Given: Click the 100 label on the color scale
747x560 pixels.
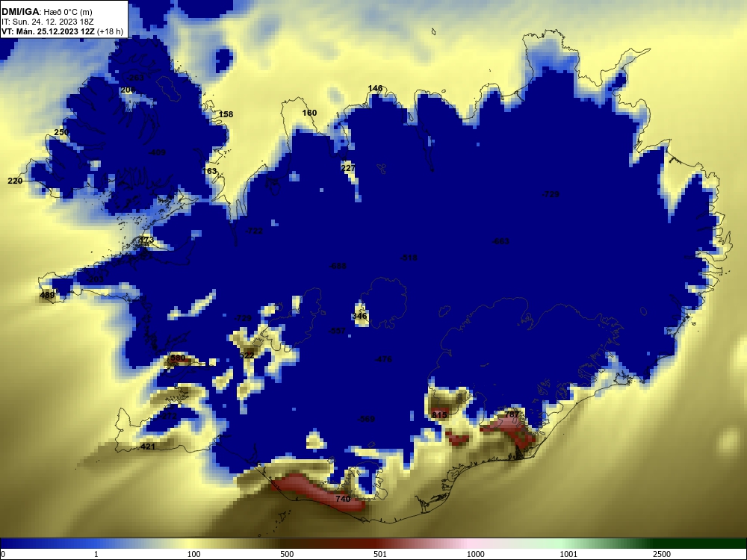Looking at the screenshot, I should coord(194,554).
